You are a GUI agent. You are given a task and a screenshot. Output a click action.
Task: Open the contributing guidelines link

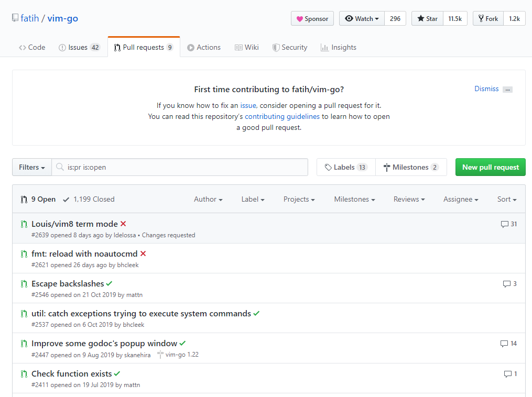[282, 117]
